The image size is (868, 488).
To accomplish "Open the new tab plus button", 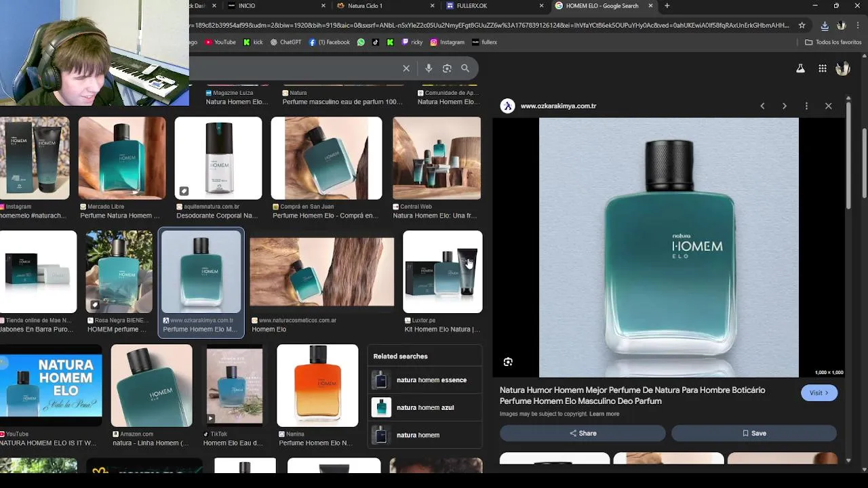I will pyautogui.click(x=667, y=5).
